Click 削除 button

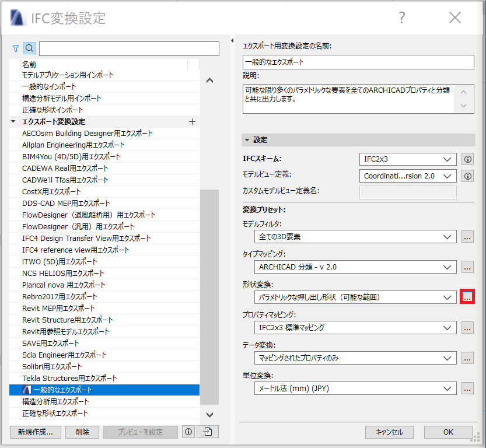82,432
